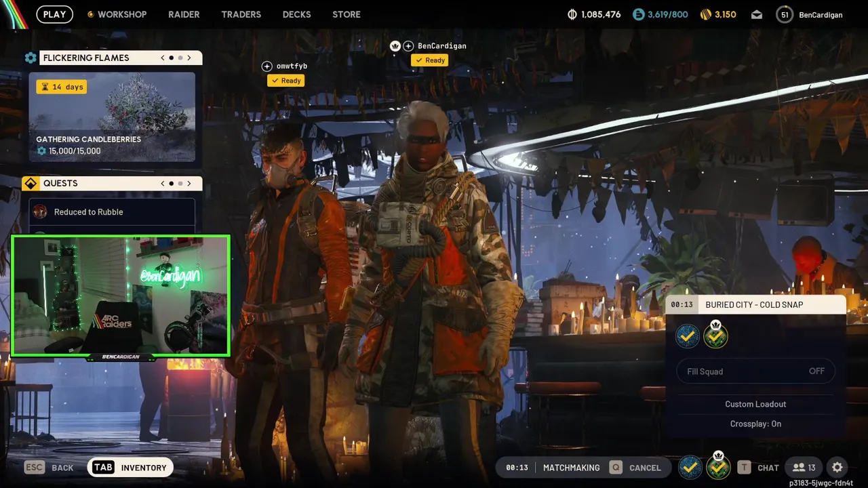Viewport: 868px width, 488px height.
Task: Click the Reduced to Rubble quest portrait icon
Action: [41, 212]
